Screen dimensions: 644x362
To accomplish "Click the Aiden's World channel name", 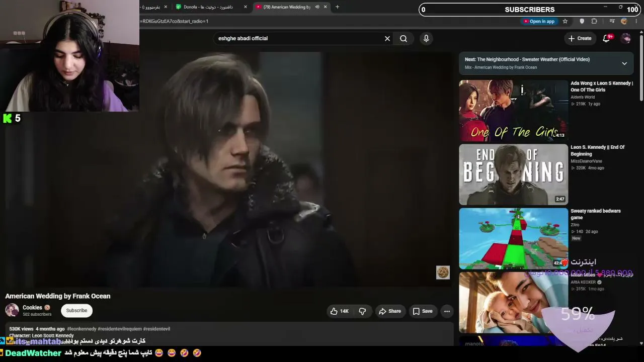I will coord(583,97).
